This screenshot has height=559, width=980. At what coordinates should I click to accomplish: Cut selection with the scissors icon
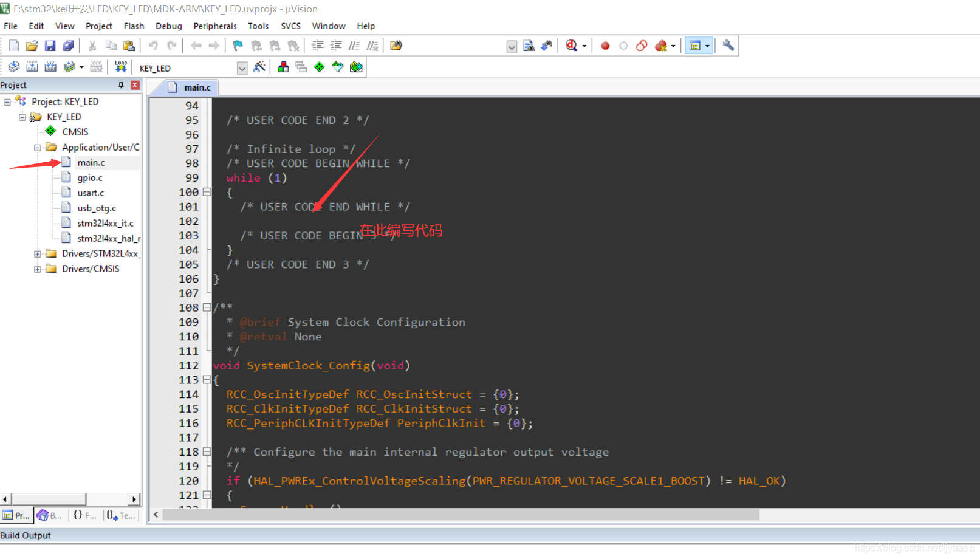92,46
